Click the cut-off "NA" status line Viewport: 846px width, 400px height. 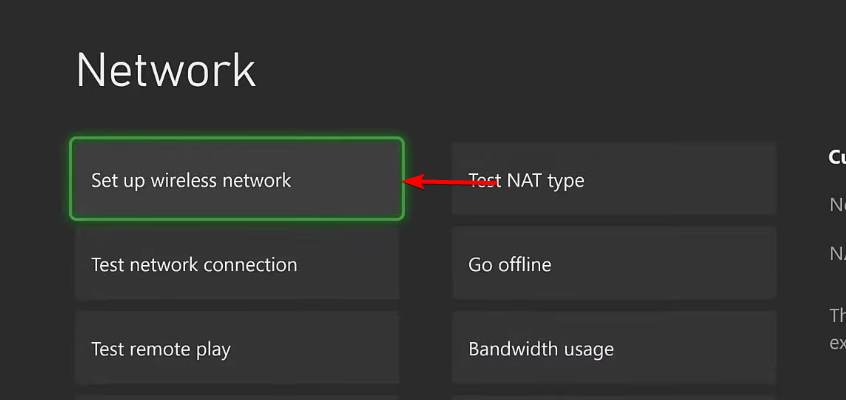click(x=837, y=253)
